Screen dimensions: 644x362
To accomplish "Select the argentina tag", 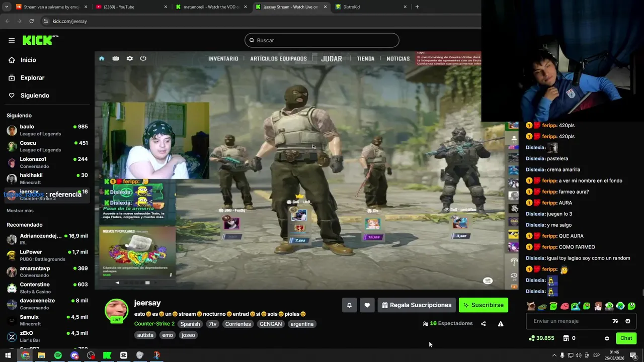I will pyautogui.click(x=302, y=324).
